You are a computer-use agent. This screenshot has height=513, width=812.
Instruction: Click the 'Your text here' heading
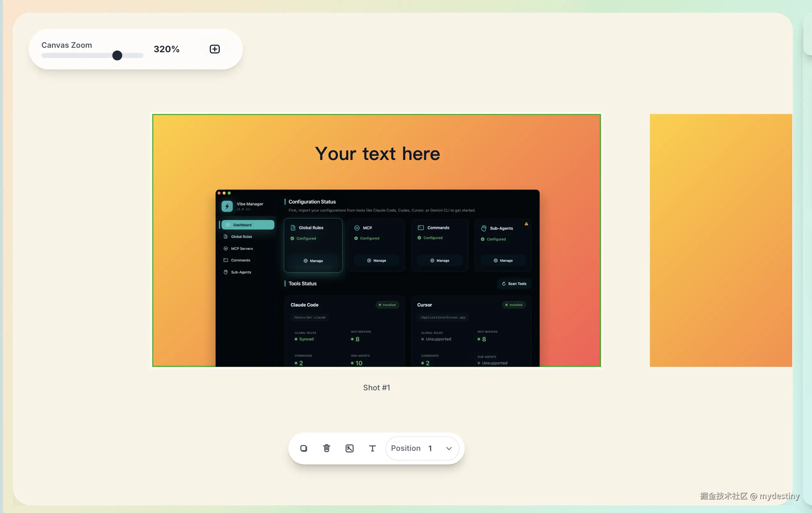click(377, 154)
